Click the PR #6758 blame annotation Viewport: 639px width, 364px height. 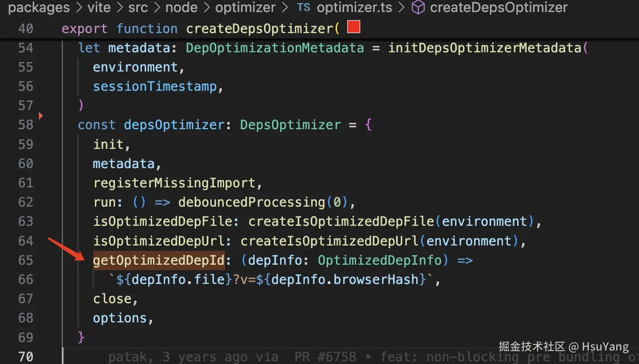(x=325, y=357)
